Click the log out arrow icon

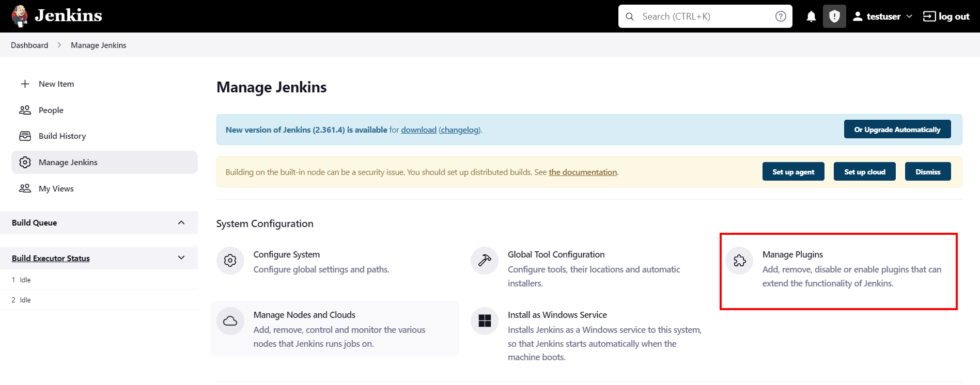click(929, 17)
